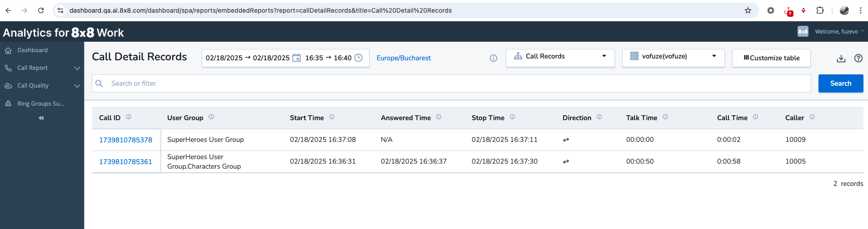
Task: Expand the Call Report chevron
Action: pyautogui.click(x=77, y=68)
